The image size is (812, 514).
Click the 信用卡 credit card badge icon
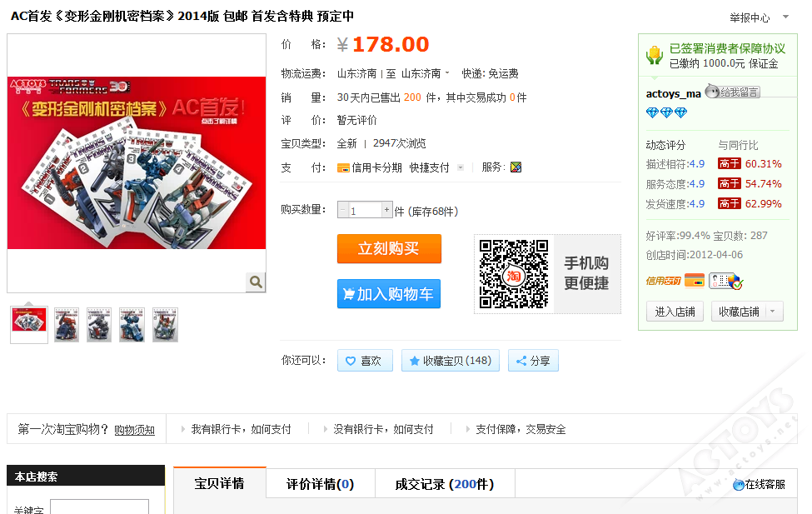pyautogui.click(x=695, y=280)
